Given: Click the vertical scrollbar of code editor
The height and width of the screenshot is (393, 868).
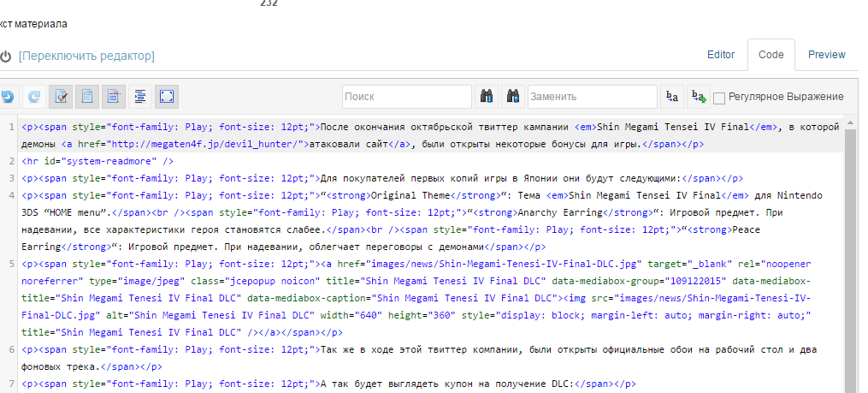Looking at the screenshot, I should (850, 257).
